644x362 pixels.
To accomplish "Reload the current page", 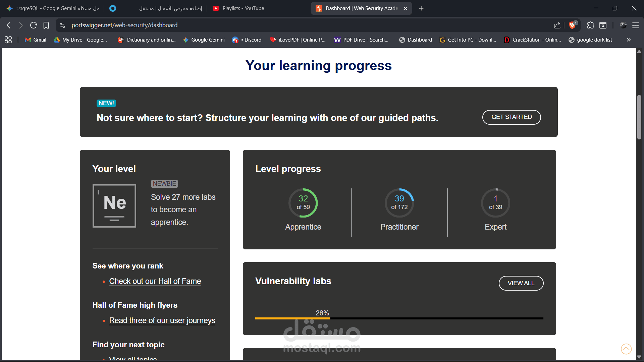I will point(33,25).
